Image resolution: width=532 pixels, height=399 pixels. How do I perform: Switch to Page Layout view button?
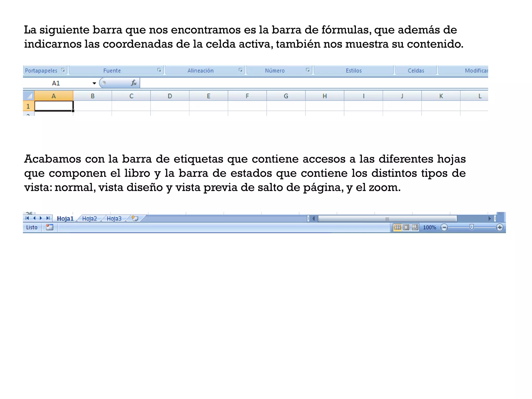(x=406, y=227)
